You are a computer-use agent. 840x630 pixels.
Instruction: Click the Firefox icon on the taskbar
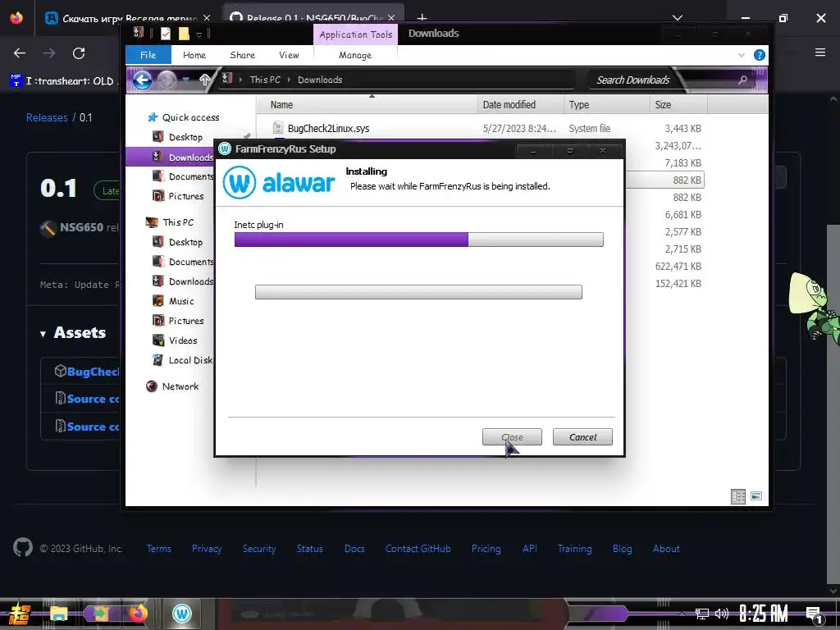(x=138, y=614)
